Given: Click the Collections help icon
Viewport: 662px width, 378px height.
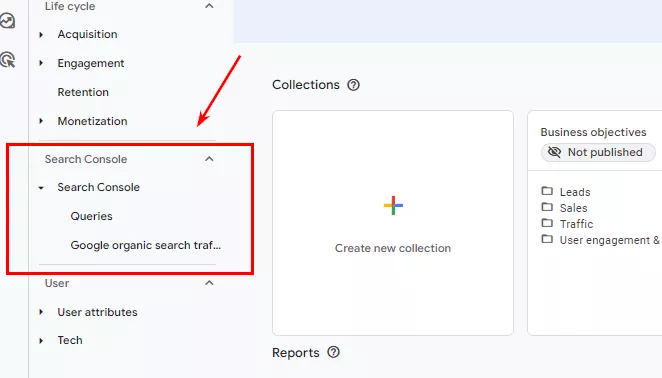Looking at the screenshot, I should 353,85.
